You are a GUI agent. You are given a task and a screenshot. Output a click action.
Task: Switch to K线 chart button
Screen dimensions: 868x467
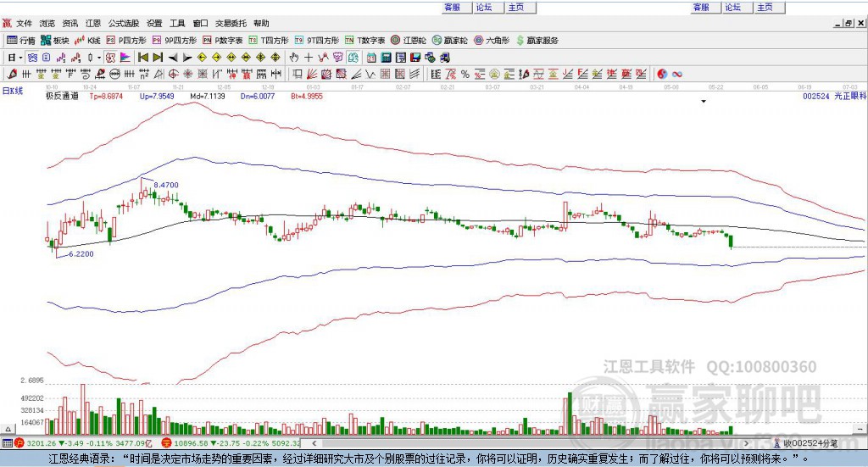87,41
